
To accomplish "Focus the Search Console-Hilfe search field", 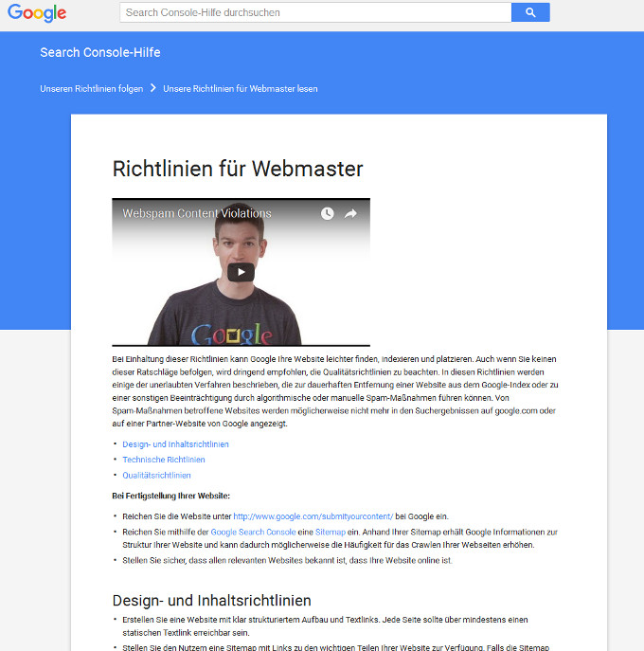I will [315, 12].
